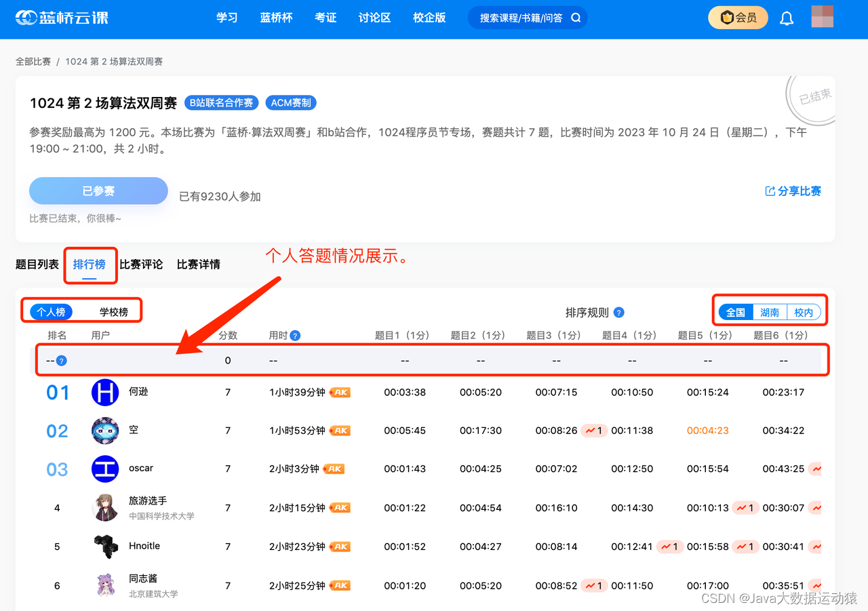Image resolution: width=868 pixels, height=611 pixels.
Task: Switch to 题目列表 tab
Action: [37, 264]
